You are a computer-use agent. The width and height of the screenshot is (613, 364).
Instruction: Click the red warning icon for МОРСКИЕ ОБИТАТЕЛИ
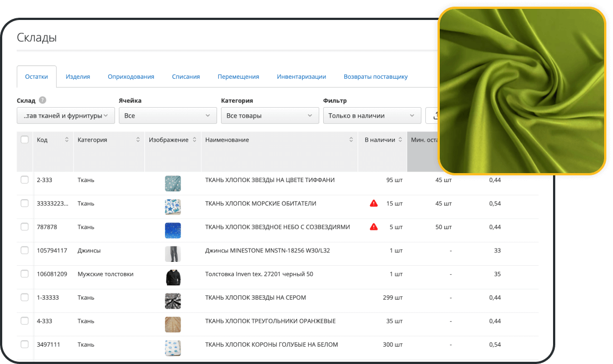(374, 203)
